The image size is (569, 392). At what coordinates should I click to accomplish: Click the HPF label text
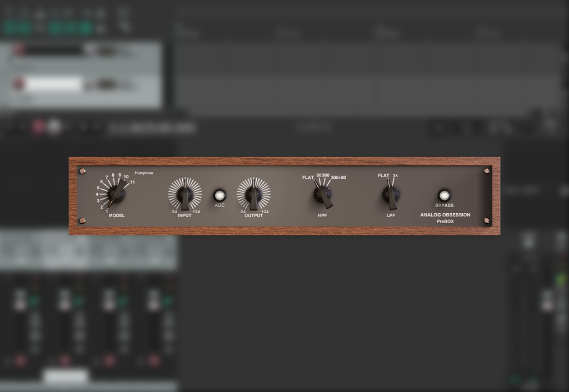click(x=322, y=215)
